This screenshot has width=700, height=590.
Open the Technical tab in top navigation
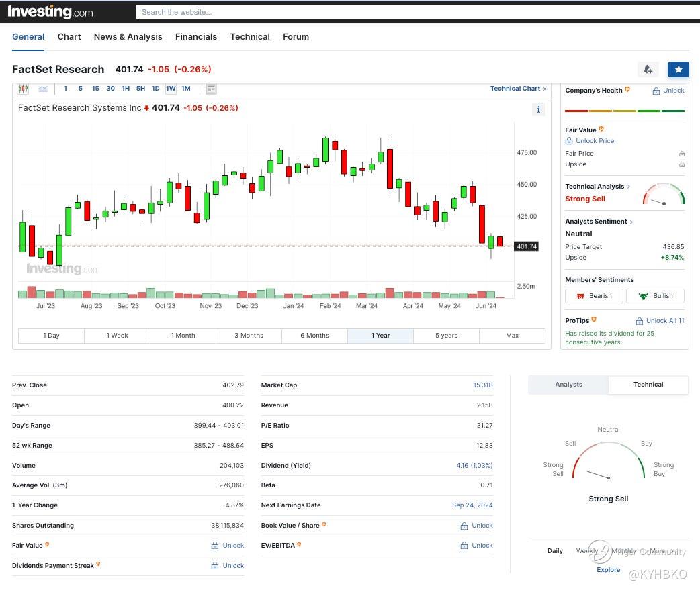click(250, 36)
